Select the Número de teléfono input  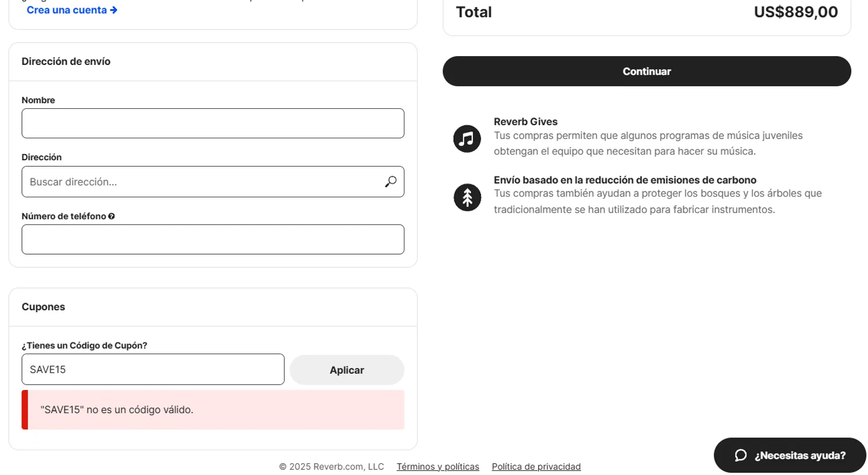[x=212, y=240]
